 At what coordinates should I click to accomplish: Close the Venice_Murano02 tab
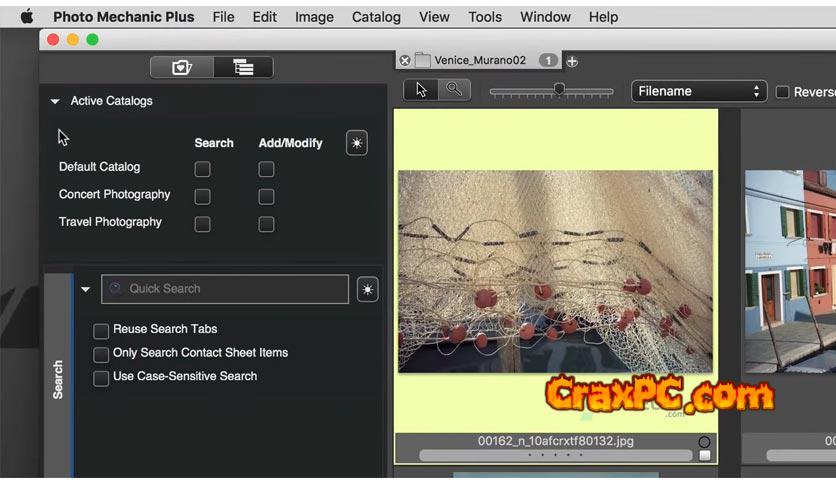[405, 61]
